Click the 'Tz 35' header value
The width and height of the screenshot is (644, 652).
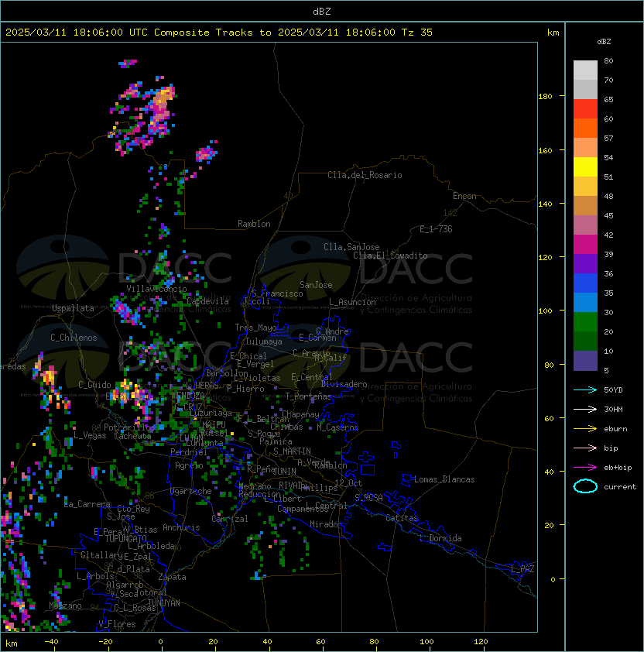(417, 32)
